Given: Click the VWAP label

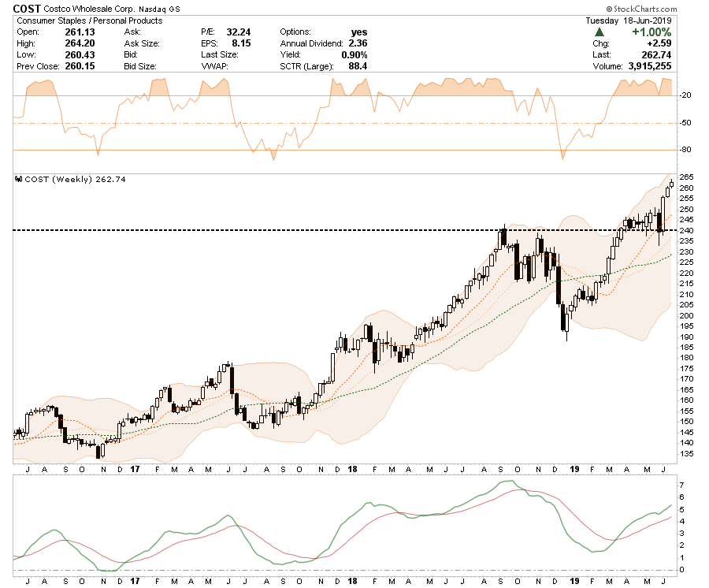Looking at the screenshot, I should tap(214, 66).
